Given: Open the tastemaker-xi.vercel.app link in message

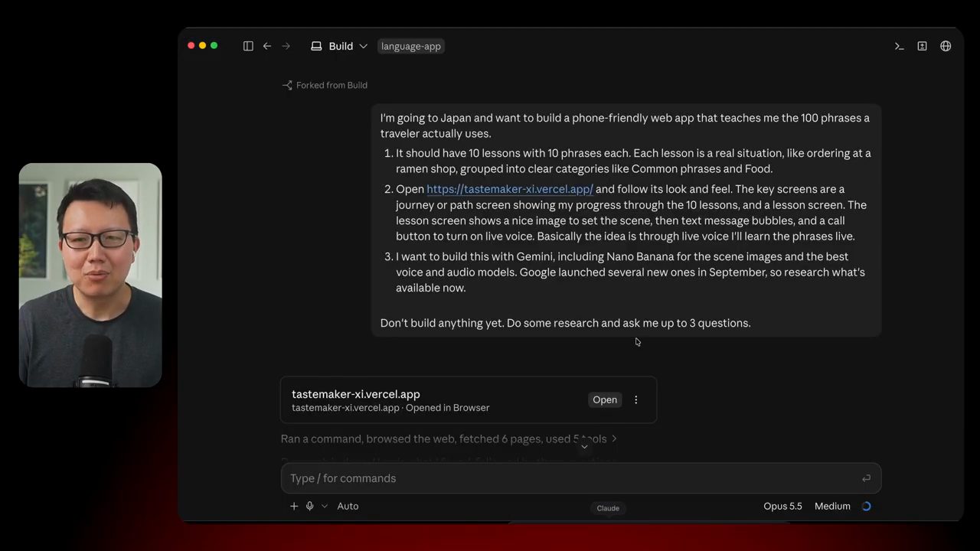Looking at the screenshot, I should click(x=510, y=189).
